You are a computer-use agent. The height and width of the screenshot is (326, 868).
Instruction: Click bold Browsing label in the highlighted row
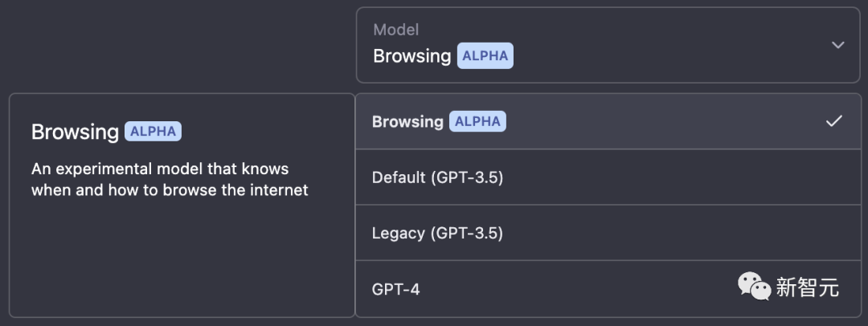407,122
